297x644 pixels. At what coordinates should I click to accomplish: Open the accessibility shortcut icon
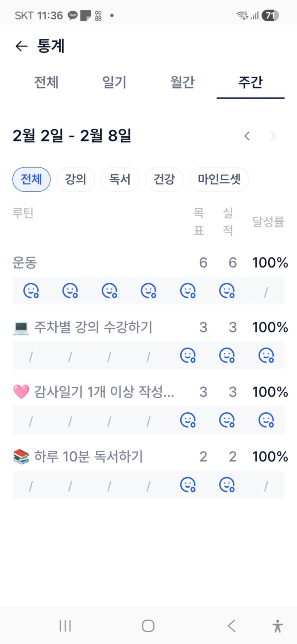click(x=277, y=626)
